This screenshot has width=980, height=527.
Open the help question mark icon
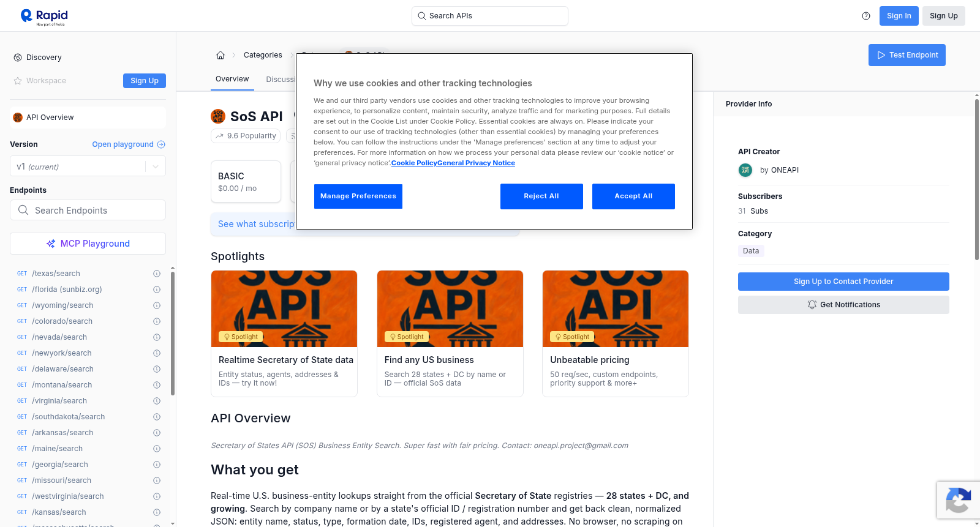(x=866, y=16)
